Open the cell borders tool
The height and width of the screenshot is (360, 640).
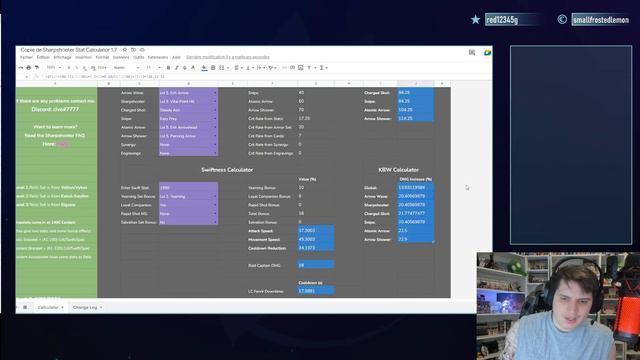pos(213,68)
